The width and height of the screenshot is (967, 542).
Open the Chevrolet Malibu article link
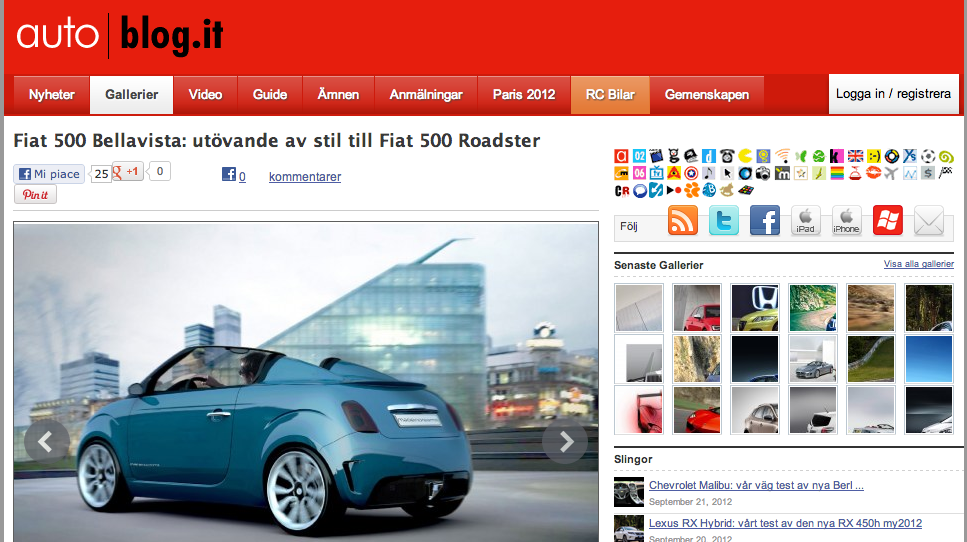[756, 485]
